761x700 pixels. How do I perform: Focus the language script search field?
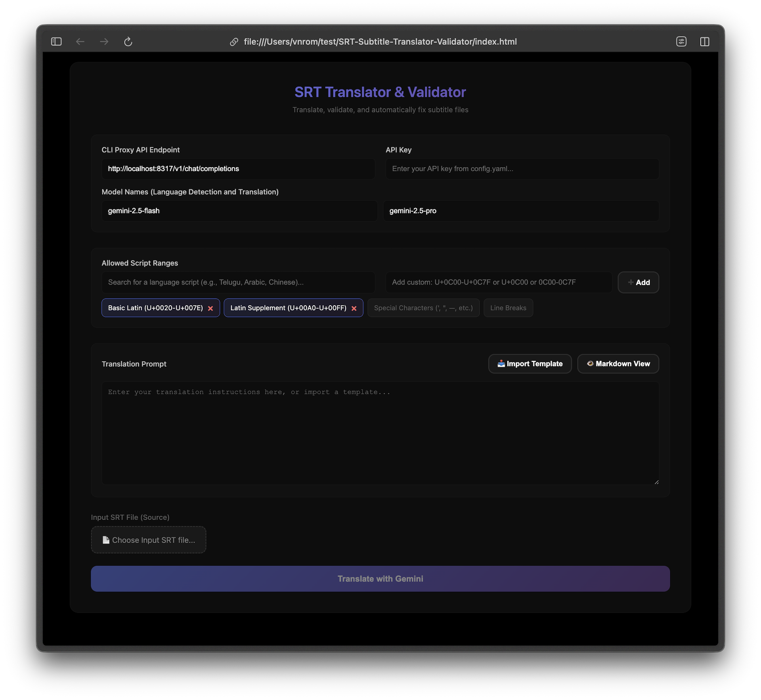(x=238, y=282)
